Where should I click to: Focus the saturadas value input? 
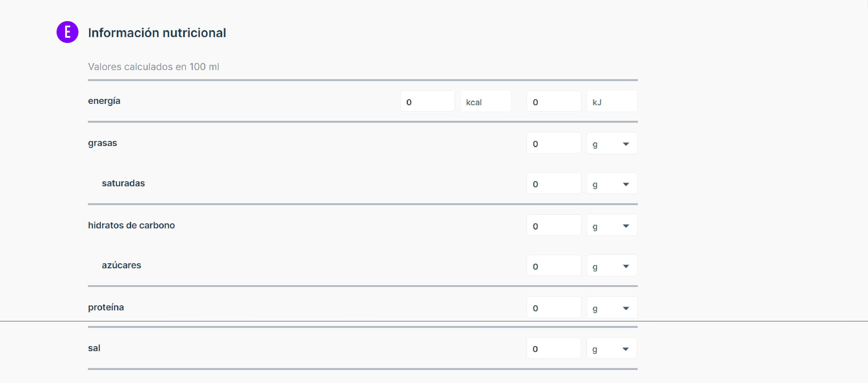click(554, 184)
